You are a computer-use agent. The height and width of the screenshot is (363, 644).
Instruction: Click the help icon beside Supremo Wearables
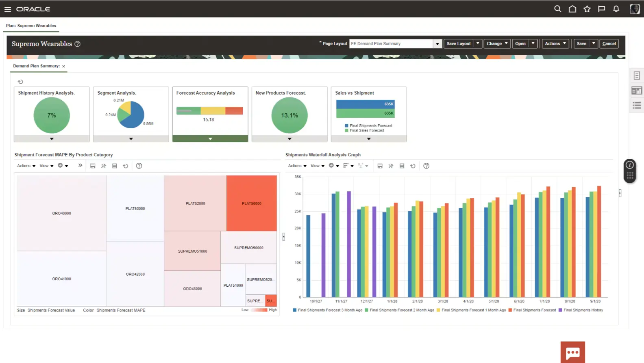point(77,44)
